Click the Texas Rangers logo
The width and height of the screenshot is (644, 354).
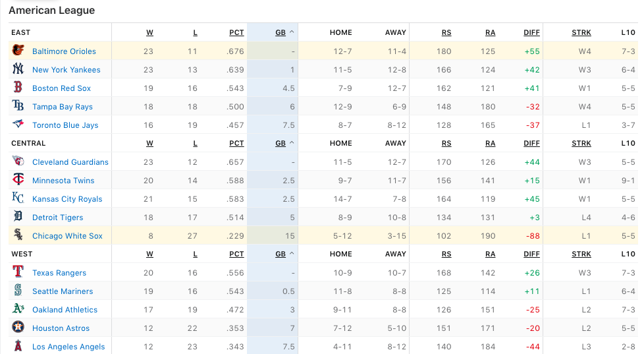(18, 272)
